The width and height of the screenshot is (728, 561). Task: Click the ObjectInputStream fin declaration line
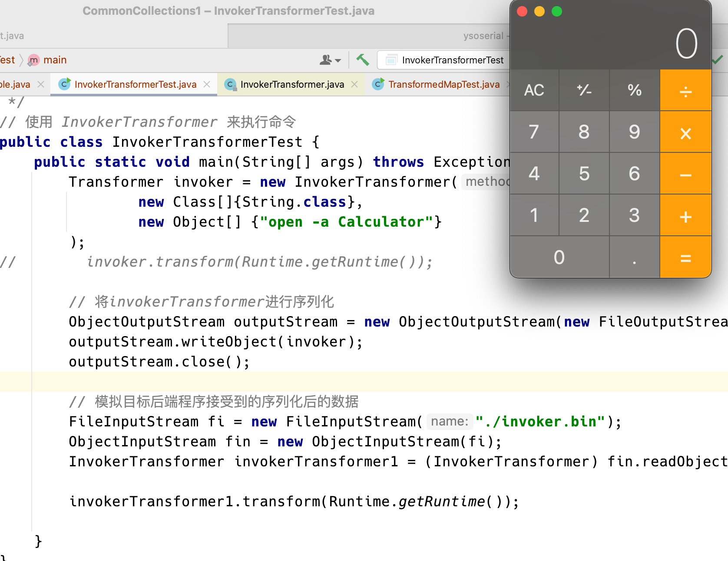coord(285,442)
